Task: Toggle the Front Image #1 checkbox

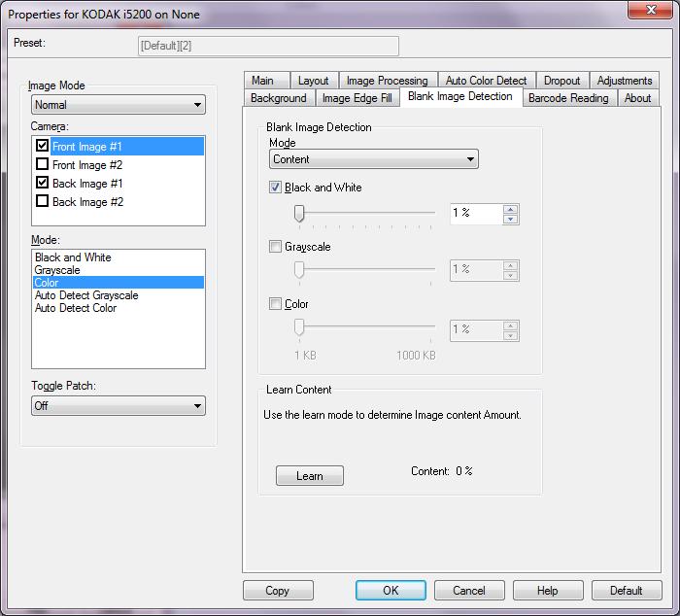Action: tap(42, 146)
